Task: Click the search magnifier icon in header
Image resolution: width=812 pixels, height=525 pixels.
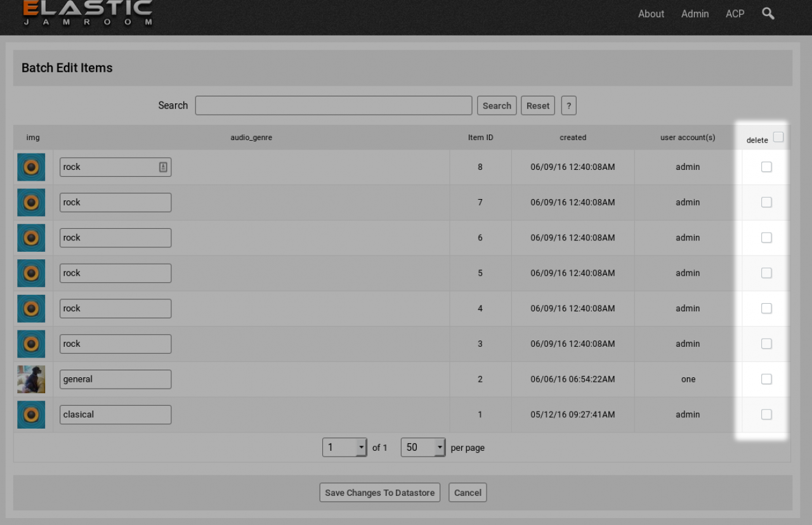Action: coord(768,13)
